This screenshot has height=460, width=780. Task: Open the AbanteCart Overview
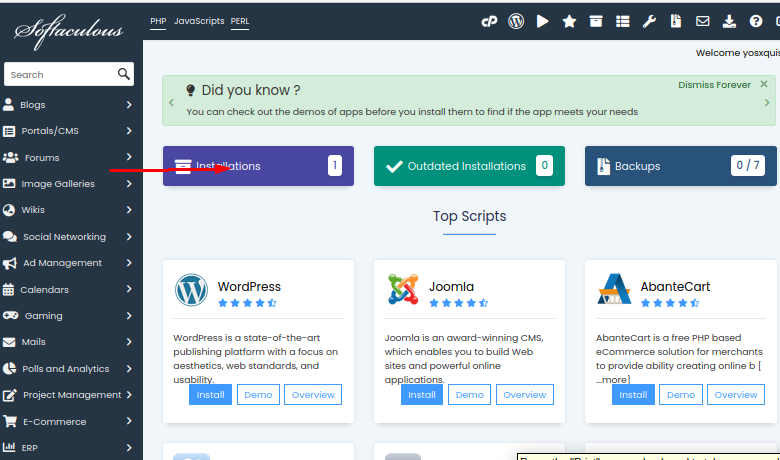(x=736, y=395)
